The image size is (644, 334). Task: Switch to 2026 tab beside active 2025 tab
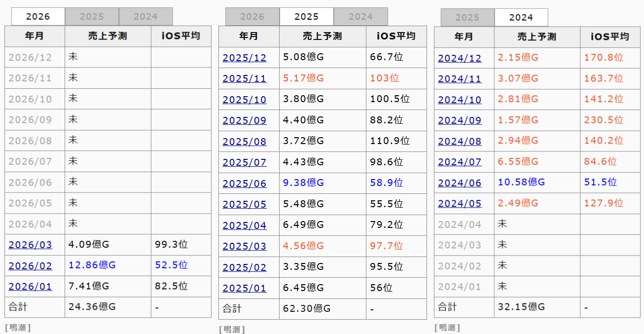coord(252,17)
